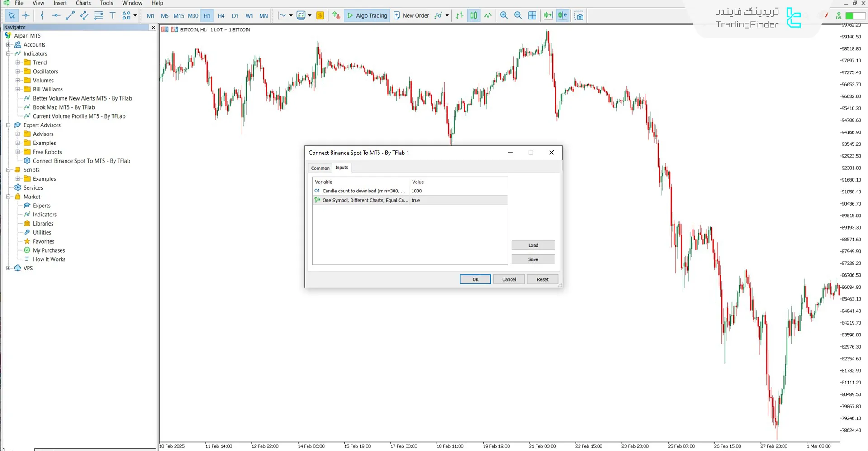
Task: Edit candle count value 1000
Action: (459, 191)
